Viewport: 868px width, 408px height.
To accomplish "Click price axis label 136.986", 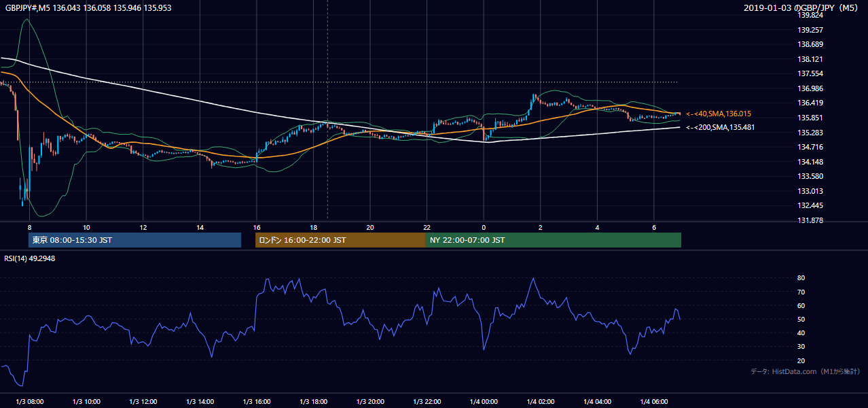I will tap(810, 88).
